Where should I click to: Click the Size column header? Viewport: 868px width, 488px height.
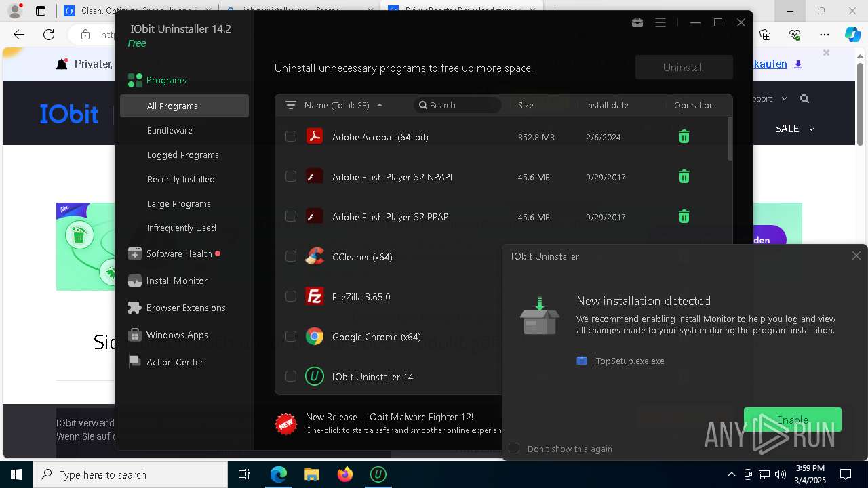(526, 105)
